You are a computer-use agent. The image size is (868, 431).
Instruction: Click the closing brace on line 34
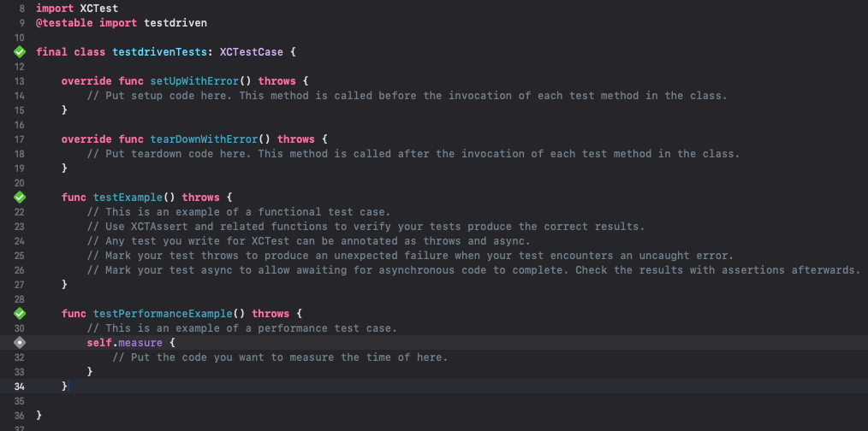click(x=64, y=387)
